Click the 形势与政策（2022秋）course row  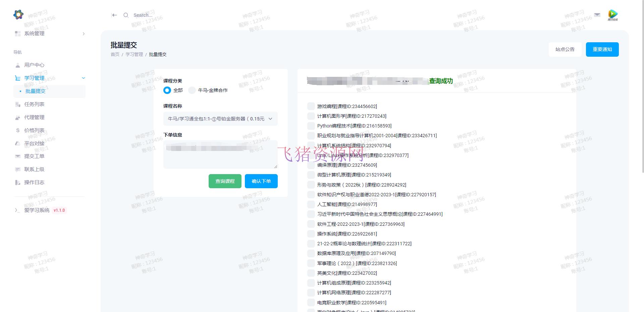tap(362, 185)
